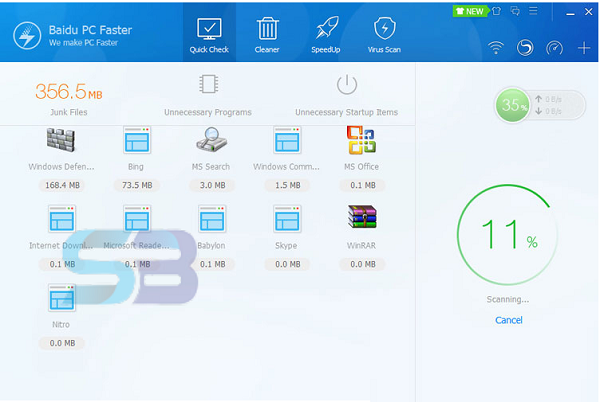The width and height of the screenshot is (600, 402).
Task: Select the Unnecessary Programs chip icon
Action: click(x=209, y=84)
